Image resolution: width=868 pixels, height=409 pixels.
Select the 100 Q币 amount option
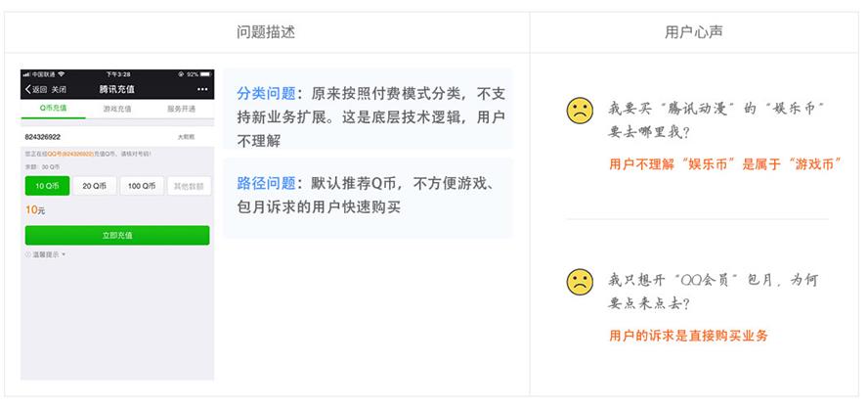[142, 186]
